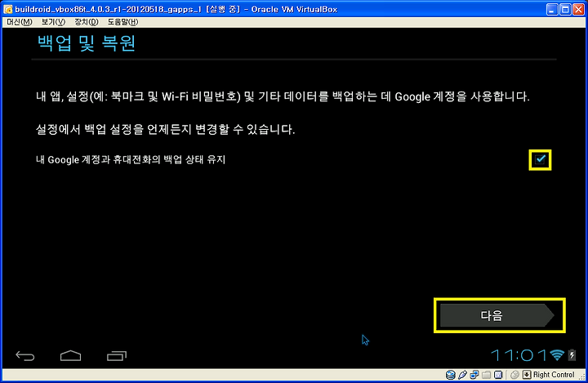Click the Wi-Fi signal icon in the Android status area
The image size is (588, 383).
pyautogui.click(x=557, y=355)
